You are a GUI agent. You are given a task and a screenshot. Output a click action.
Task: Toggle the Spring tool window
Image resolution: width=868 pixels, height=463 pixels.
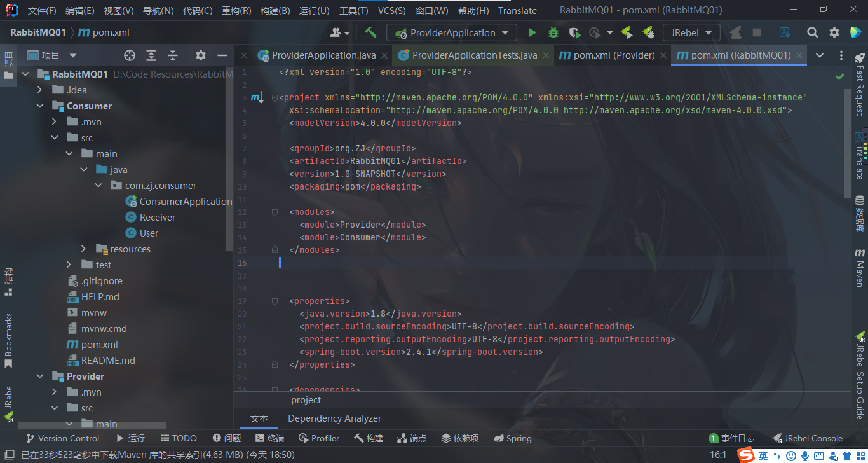(x=512, y=438)
